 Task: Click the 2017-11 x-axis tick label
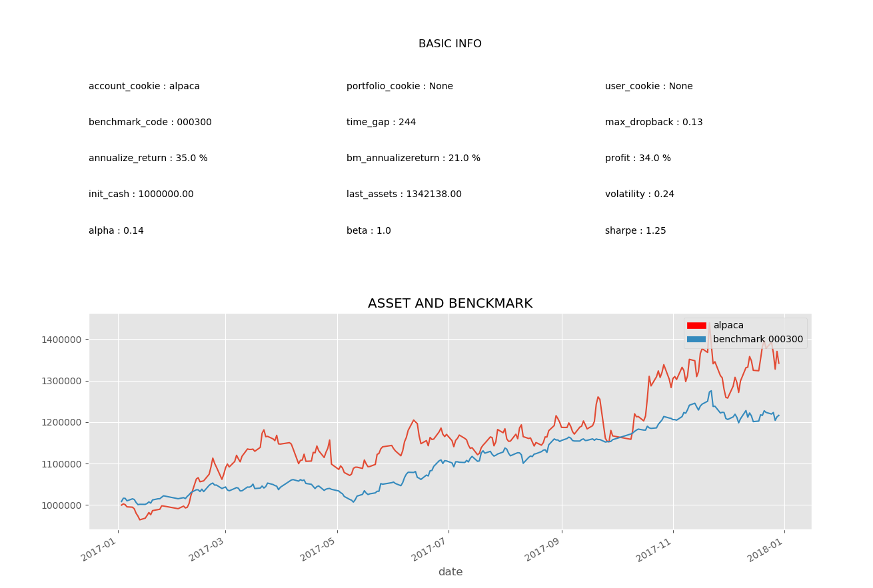tap(656, 549)
